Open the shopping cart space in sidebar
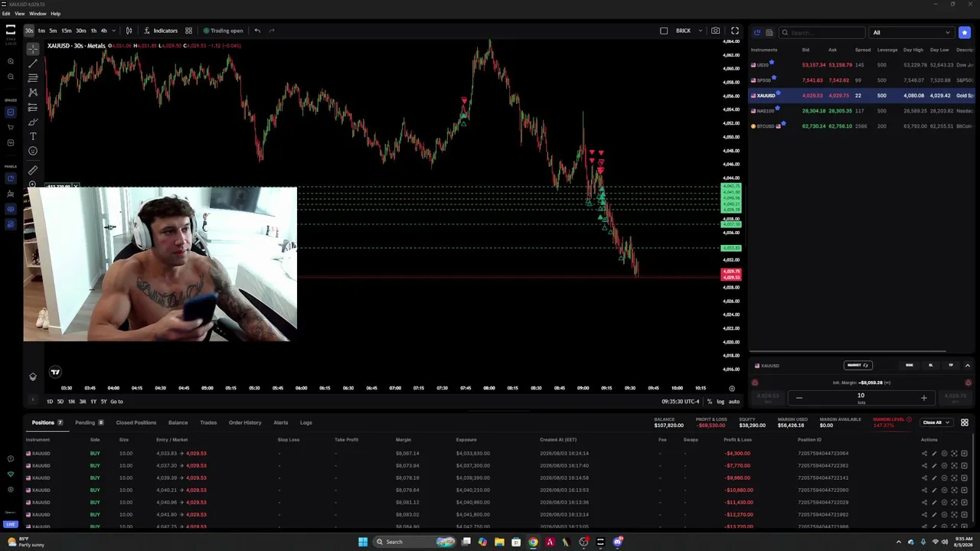980x551 pixels. (x=11, y=127)
